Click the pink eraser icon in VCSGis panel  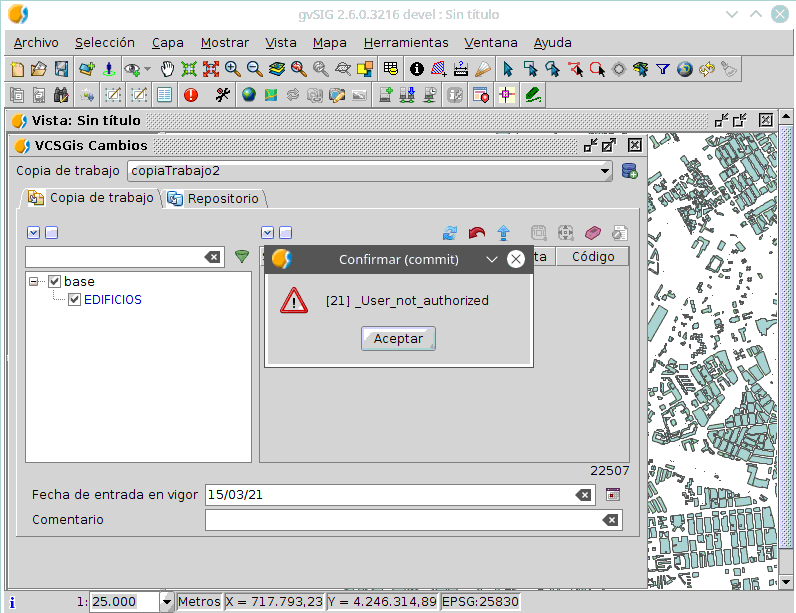592,233
